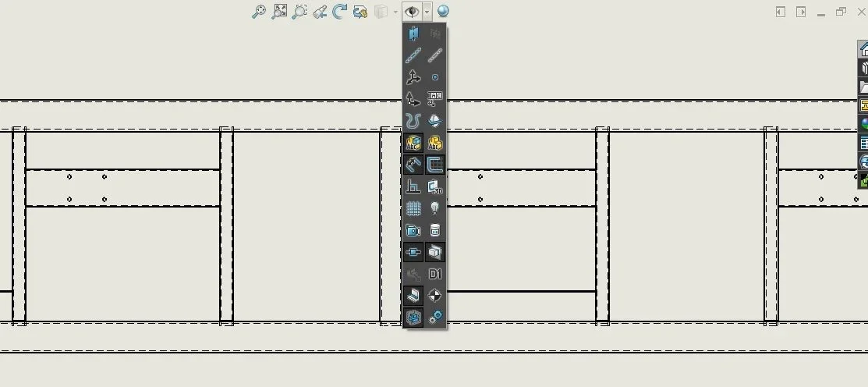Open the Appearances sphere task pane tab
The height and width of the screenshot is (387, 868).
[x=863, y=124]
